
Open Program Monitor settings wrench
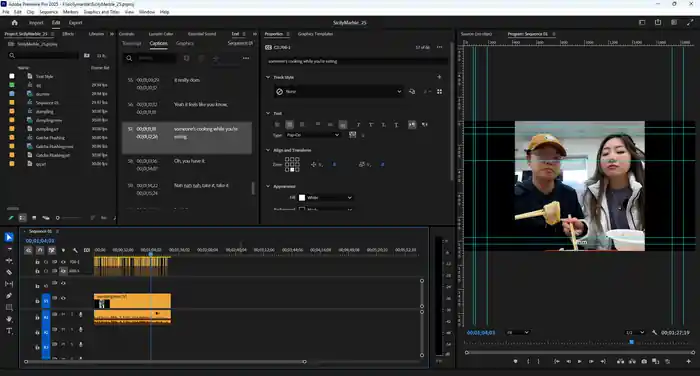654,333
